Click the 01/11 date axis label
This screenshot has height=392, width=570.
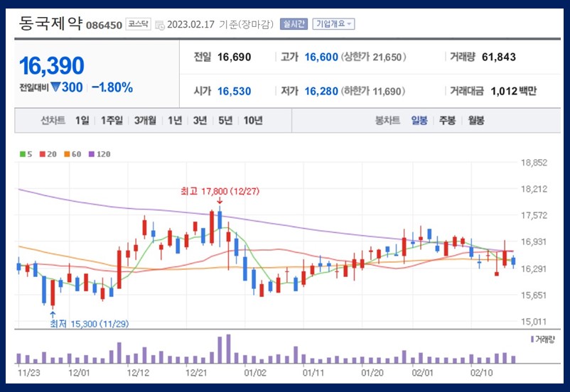click(x=313, y=373)
